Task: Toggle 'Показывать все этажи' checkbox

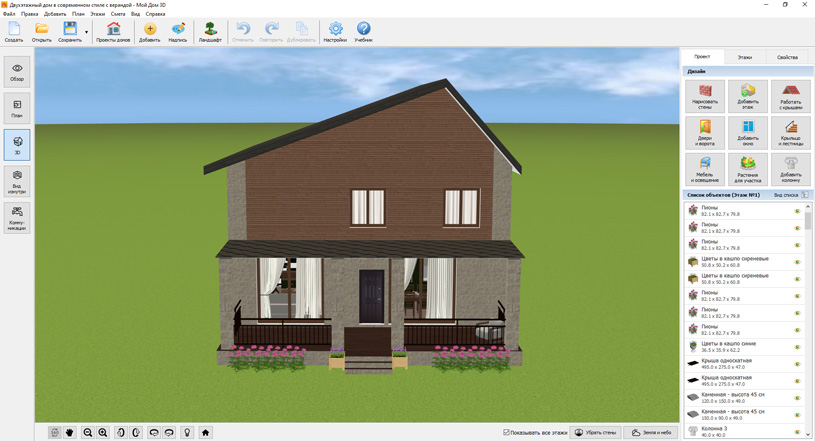Action: (507, 433)
